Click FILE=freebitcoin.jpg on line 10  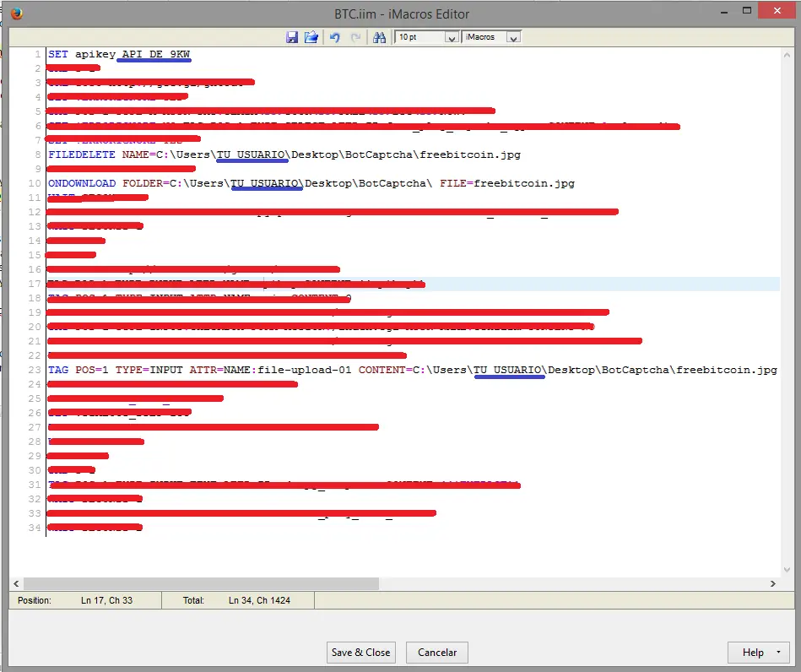(x=507, y=183)
